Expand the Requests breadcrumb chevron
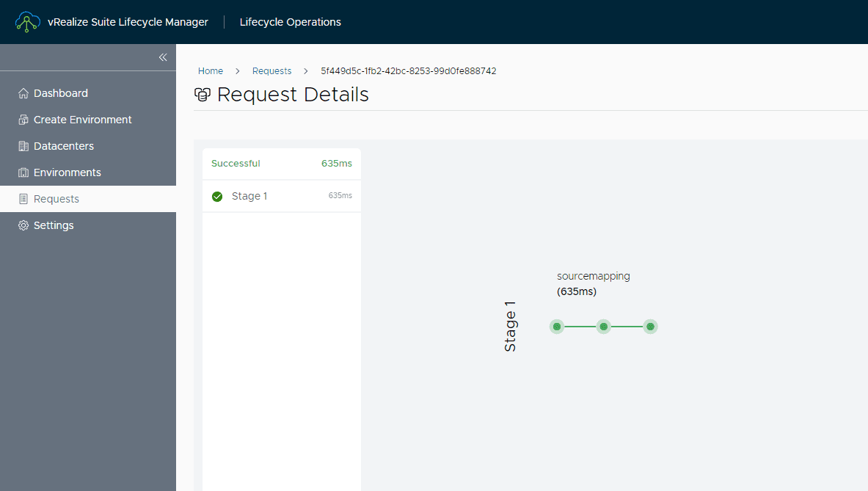Image resolution: width=868 pixels, height=491 pixels. pyautogui.click(x=306, y=71)
